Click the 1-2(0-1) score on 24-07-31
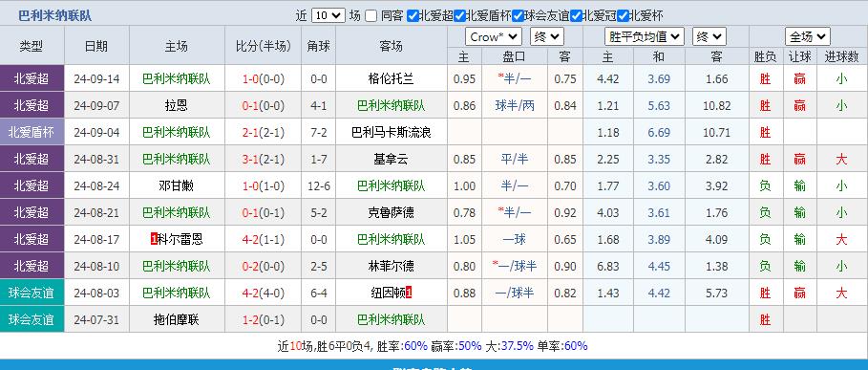Screen dimensions: 868x370 (x=264, y=319)
